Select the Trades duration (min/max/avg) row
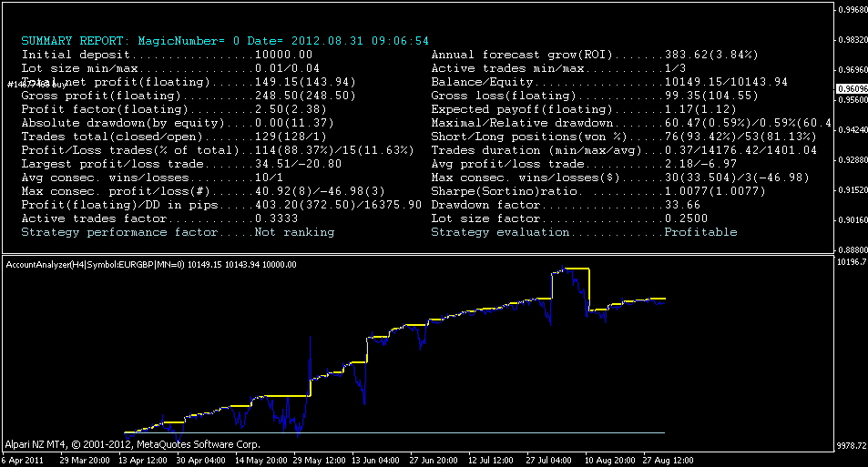 click(624, 150)
